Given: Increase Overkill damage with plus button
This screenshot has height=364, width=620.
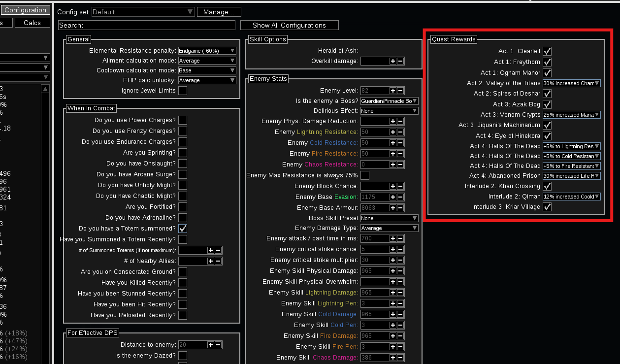Looking at the screenshot, I should coord(393,61).
